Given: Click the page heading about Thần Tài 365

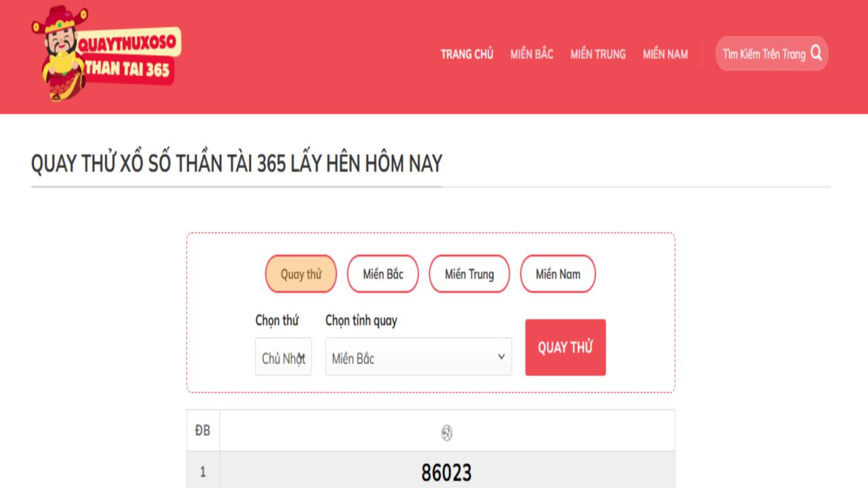Looking at the screenshot, I should click(x=236, y=164).
